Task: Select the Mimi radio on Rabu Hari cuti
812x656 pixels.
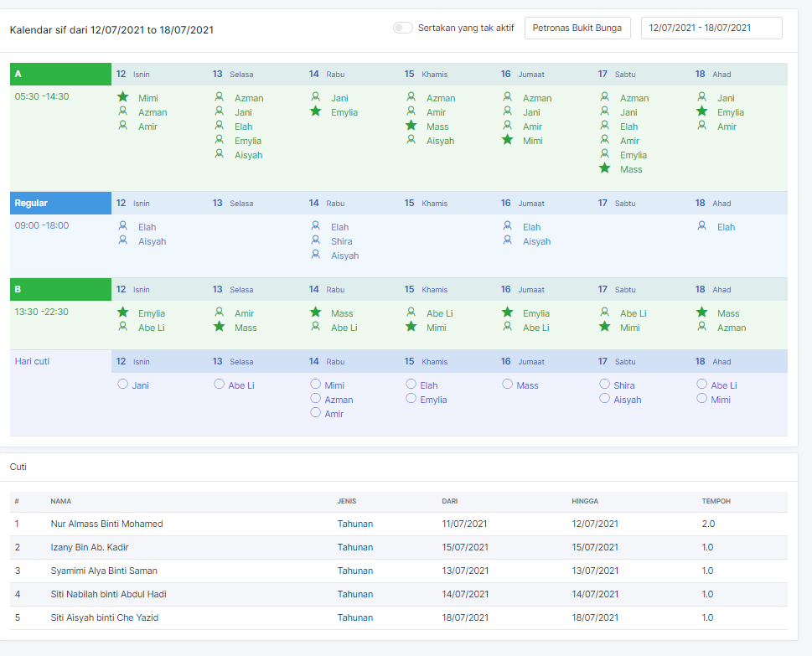Action: (315, 385)
